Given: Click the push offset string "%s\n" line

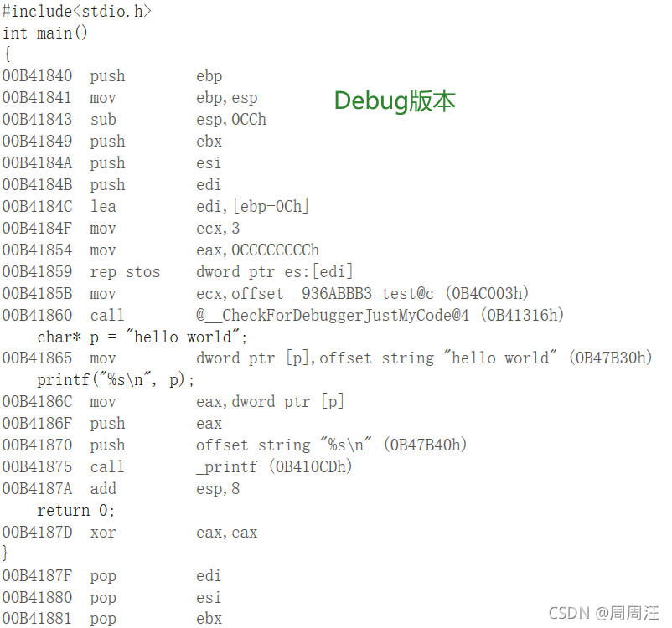Looking at the screenshot, I should tap(235, 445).
